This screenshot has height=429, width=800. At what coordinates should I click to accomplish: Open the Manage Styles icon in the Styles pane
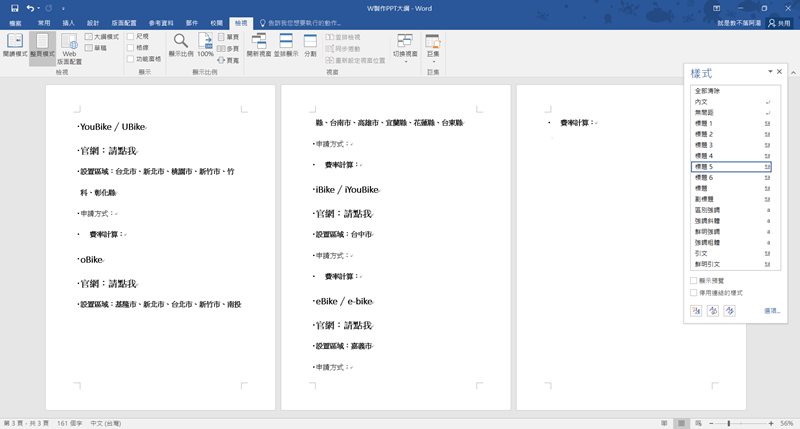tap(730, 311)
